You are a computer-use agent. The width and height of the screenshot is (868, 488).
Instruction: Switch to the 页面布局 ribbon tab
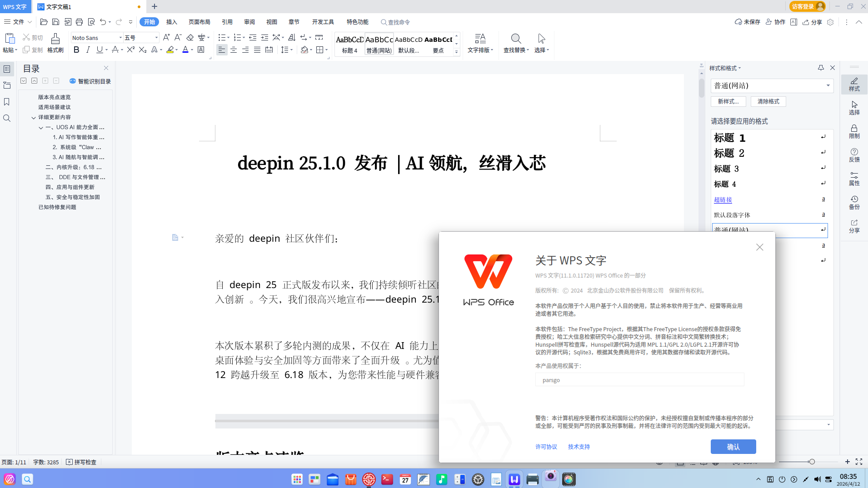pyautogui.click(x=199, y=22)
